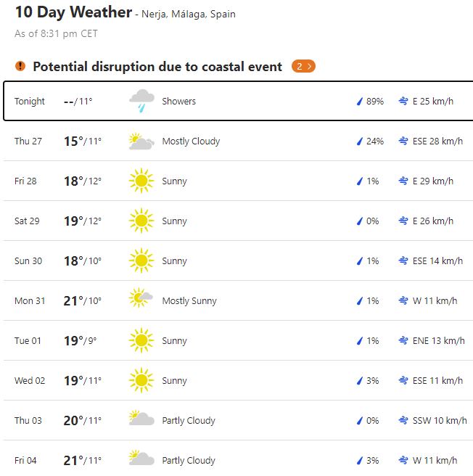
Task: Click the Nerja, Málaga, Spain location text
Action: [x=189, y=15]
